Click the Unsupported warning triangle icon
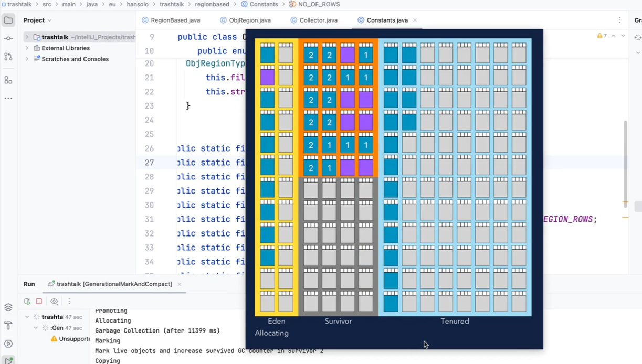This screenshot has width=642, height=364. click(x=54, y=339)
